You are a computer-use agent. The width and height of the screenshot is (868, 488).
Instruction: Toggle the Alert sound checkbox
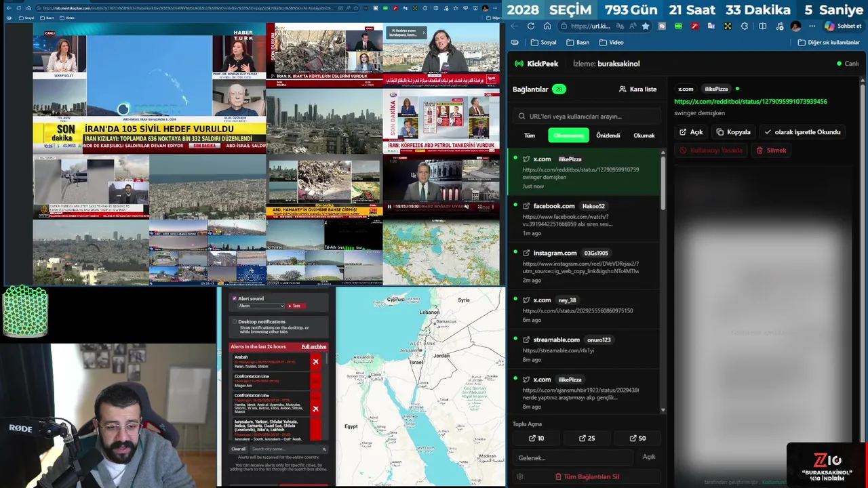pos(235,298)
